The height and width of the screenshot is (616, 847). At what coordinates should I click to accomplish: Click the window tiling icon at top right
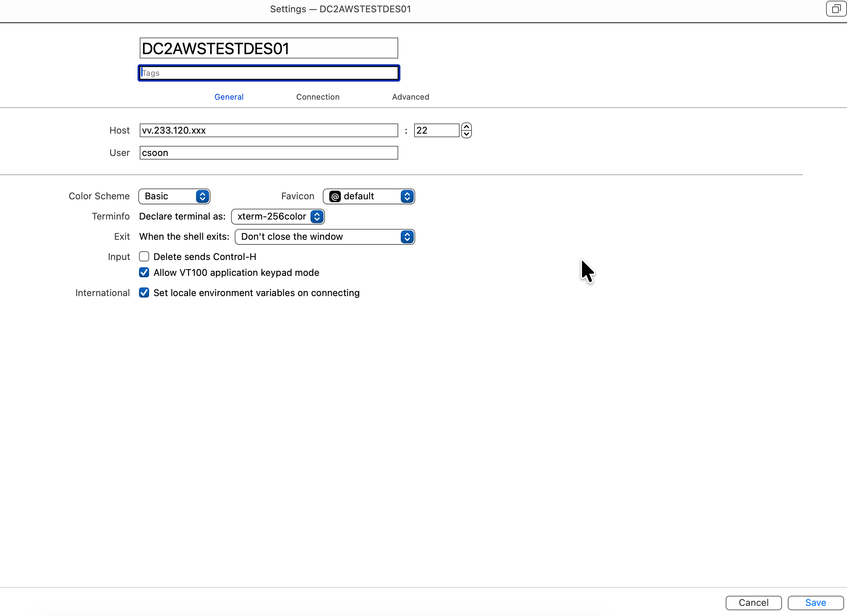tap(836, 9)
